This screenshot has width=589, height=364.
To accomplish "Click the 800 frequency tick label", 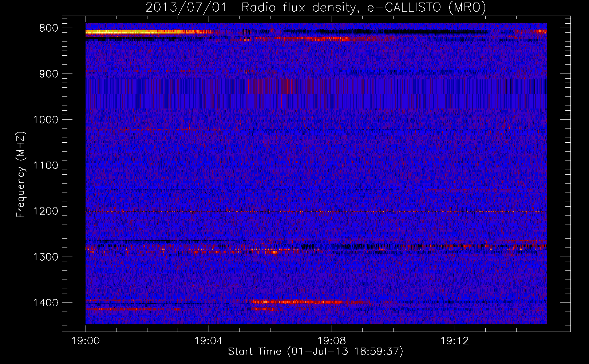I will click(49, 28).
